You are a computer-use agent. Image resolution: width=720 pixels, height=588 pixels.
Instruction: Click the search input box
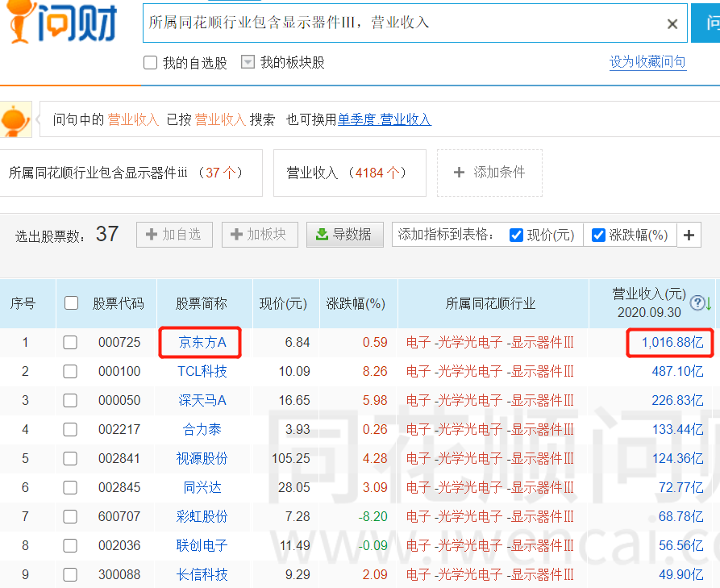click(x=414, y=23)
